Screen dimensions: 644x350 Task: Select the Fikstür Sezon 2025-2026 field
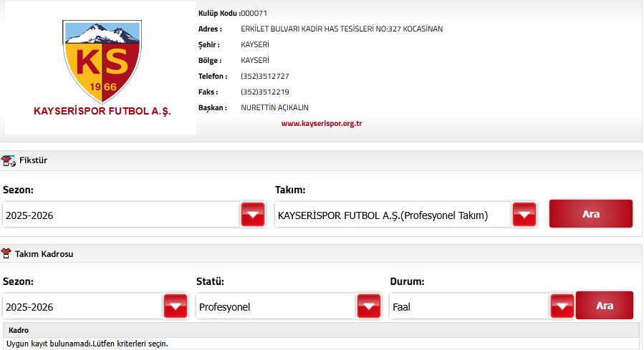pos(121,215)
